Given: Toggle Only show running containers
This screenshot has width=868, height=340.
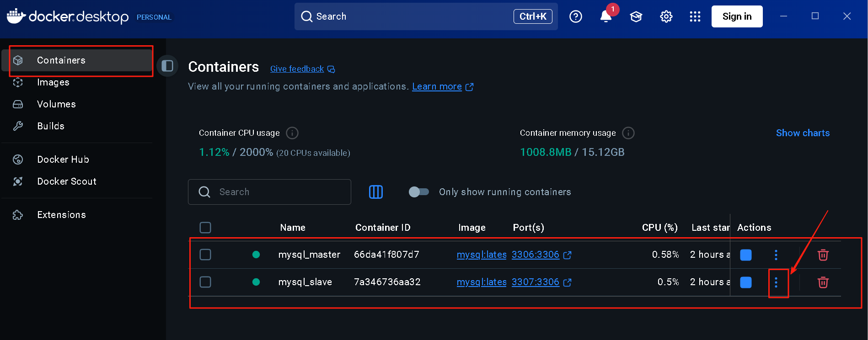Looking at the screenshot, I should click(418, 192).
